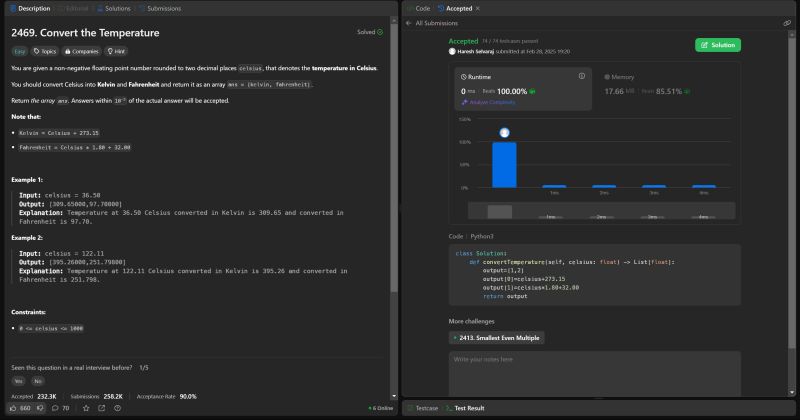The height and width of the screenshot is (420, 800).
Task: Click the green Accepted status heading
Action: 463,41
